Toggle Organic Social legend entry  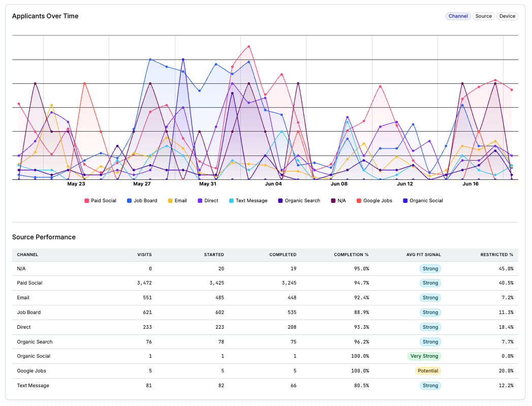point(423,201)
